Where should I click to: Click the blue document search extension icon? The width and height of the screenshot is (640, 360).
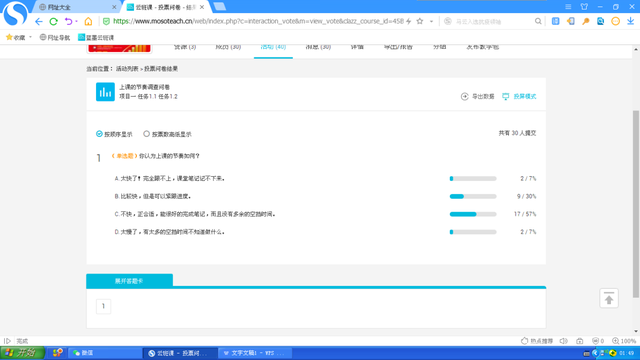[600, 21]
